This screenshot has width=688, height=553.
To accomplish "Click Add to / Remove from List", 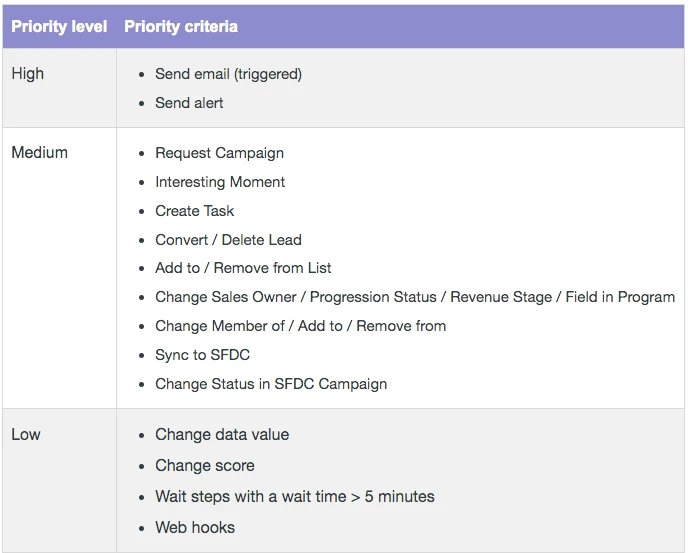I will pyautogui.click(x=243, y=268).
